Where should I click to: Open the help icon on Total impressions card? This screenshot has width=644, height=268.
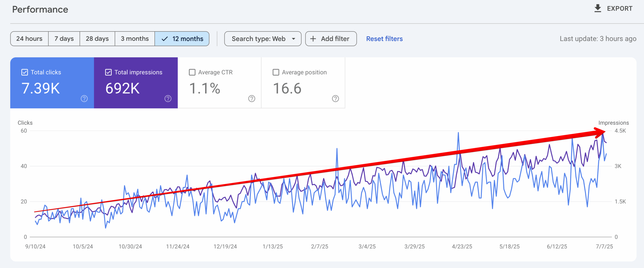168,99
